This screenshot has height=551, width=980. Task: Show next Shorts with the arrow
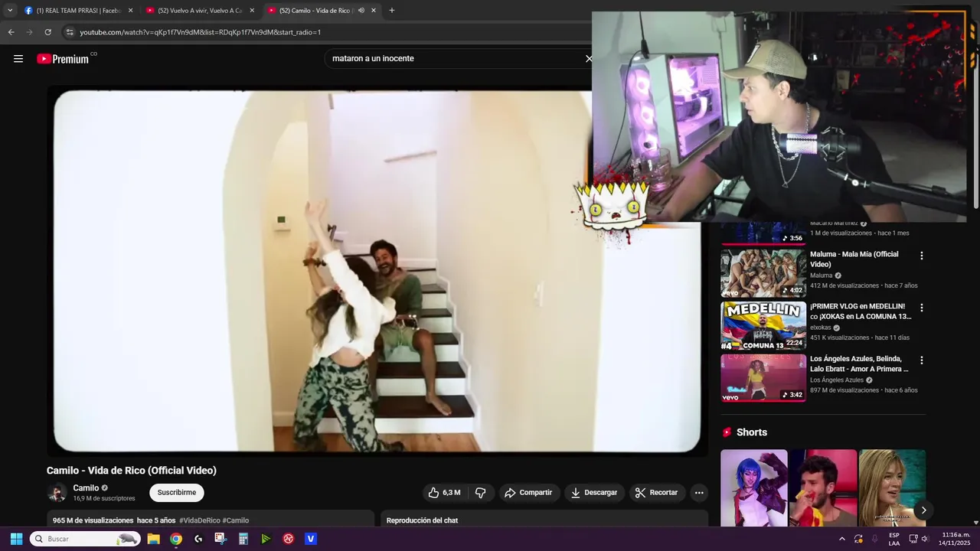point(923,510)
